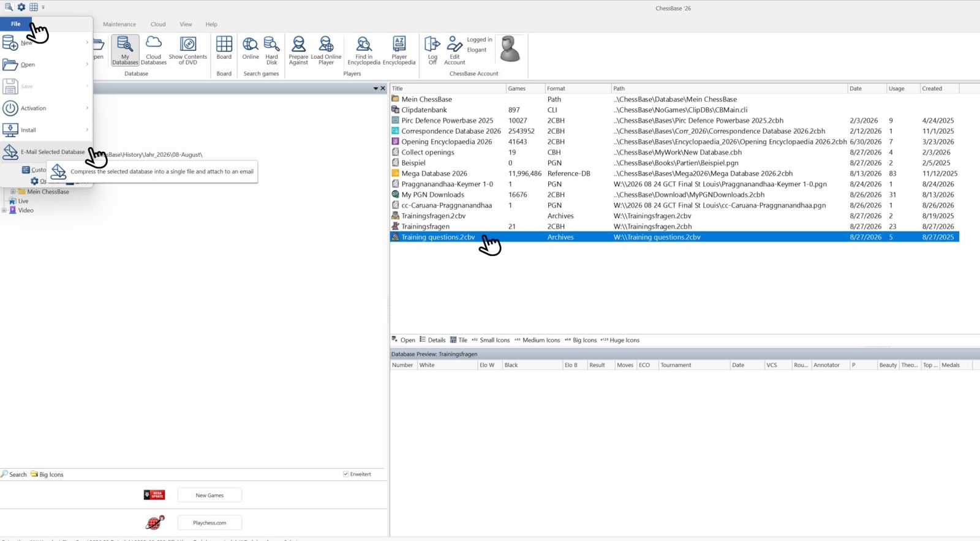The height and width of the screenshot is (541, 980).
Task: Set database list to Small Icons
Action: click(x=491, y=340)
